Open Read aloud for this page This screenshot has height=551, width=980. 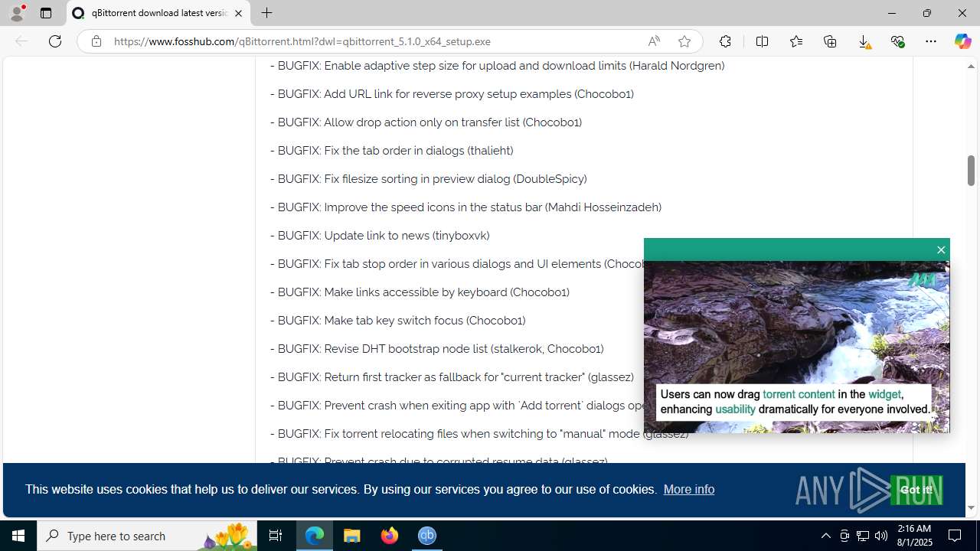click(x=654, y=41)
